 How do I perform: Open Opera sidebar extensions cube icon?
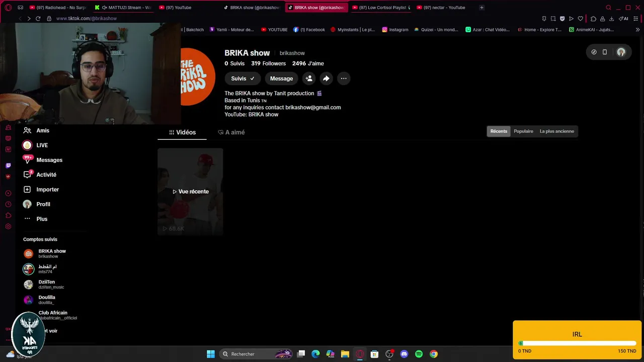8,215
